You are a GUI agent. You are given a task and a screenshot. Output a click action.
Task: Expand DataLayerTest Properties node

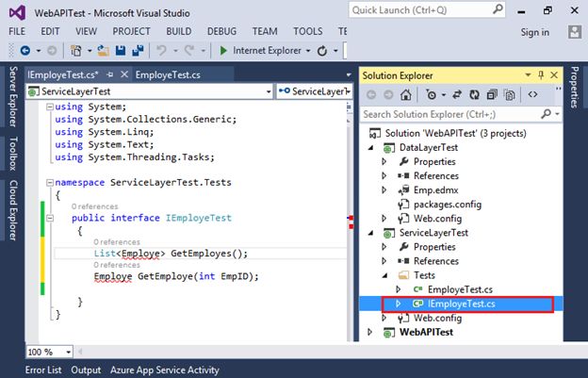384,161
